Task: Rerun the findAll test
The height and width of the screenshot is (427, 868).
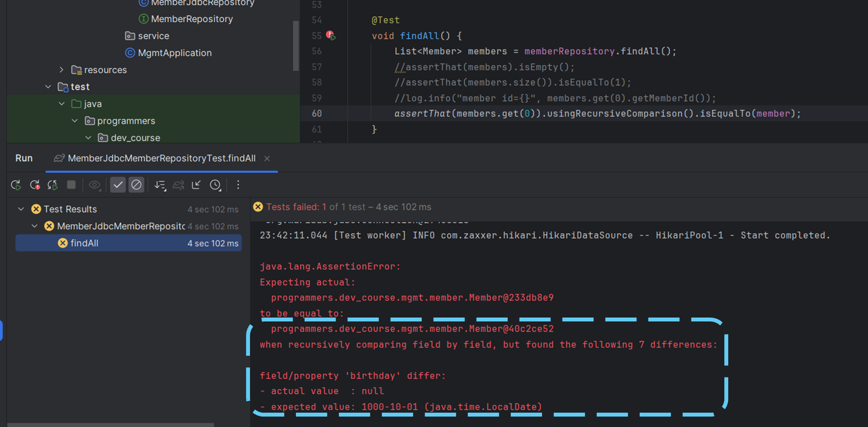Action: 16,185
